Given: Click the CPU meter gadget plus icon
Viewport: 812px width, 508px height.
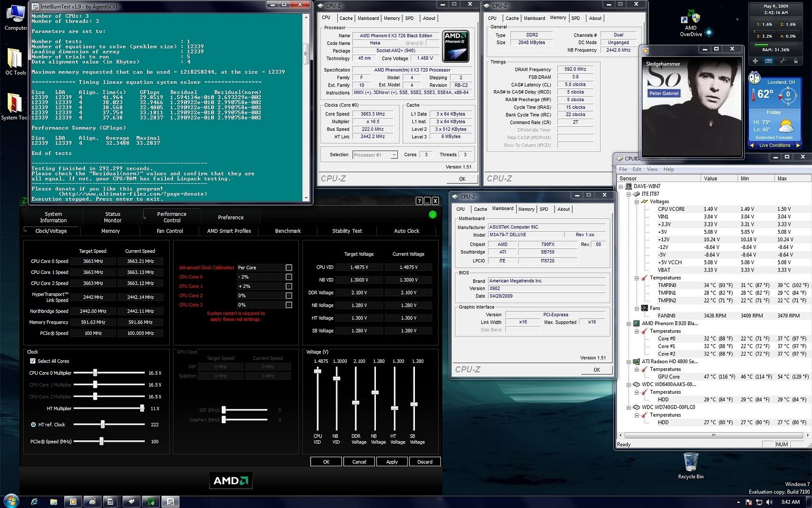Looking at the screenshot, I should tap(755, 61).
